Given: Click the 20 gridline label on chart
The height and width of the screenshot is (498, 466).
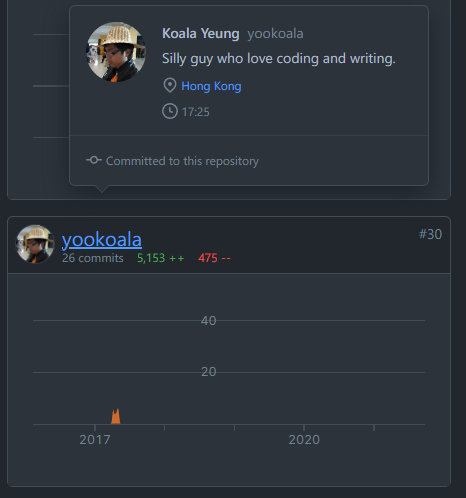Looking at the screenshot, I should click(209, 372).
